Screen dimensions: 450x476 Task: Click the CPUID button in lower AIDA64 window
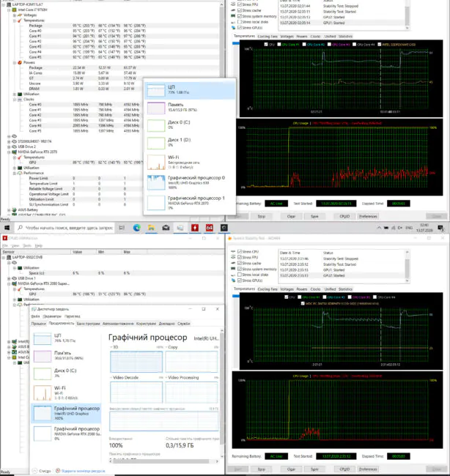344,469
